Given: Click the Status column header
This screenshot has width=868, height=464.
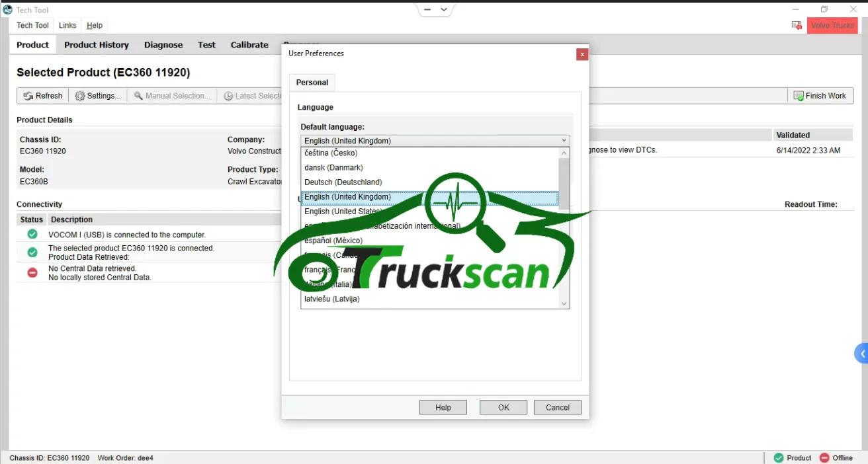Looking at the screenshot, I should (x=32, y=219).
